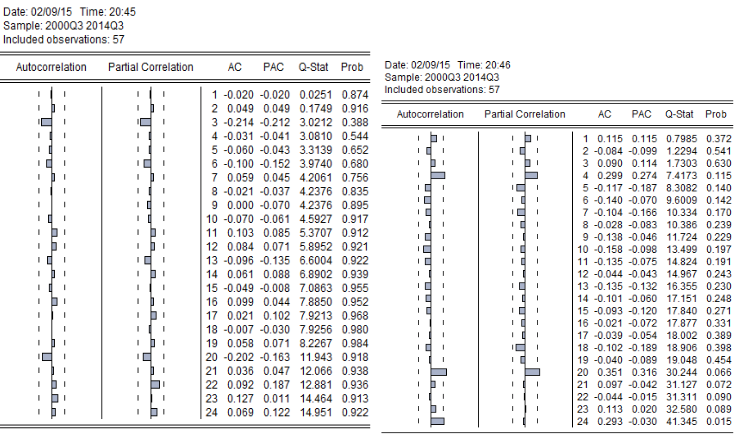The height and width of the screenshot is (434, 734).
Task: Click the 'PAC' column header in the left table
Action: (273, 67)
